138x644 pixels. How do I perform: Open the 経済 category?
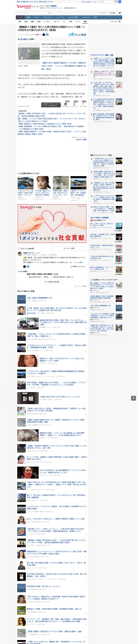pyautogui.click(x=39, y=21)
